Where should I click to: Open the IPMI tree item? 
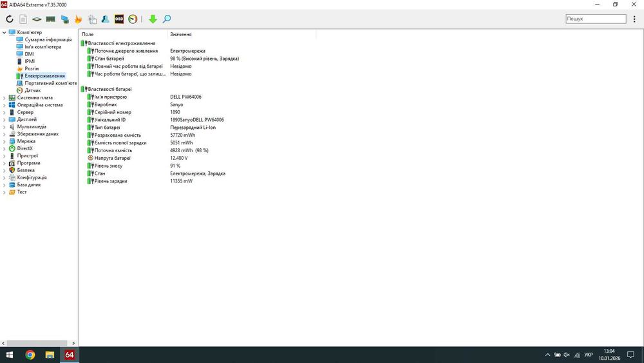point(30,61)
